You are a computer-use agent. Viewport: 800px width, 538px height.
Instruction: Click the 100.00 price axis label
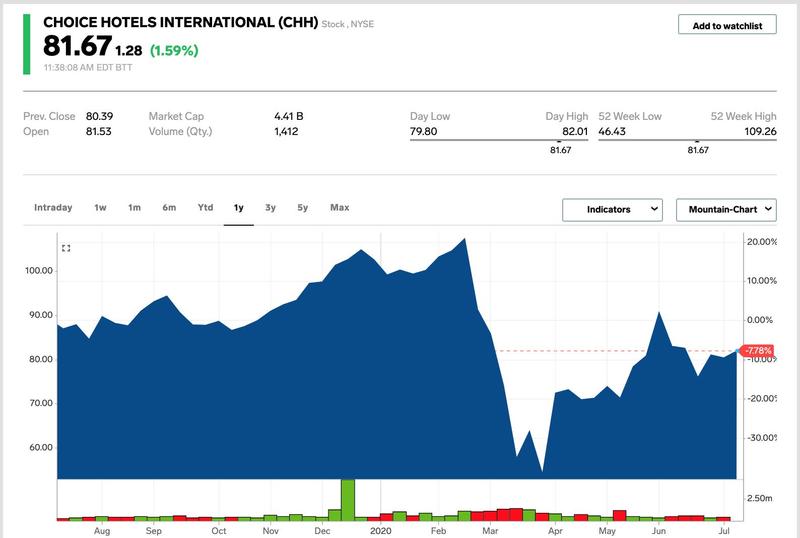pos(39,271)
